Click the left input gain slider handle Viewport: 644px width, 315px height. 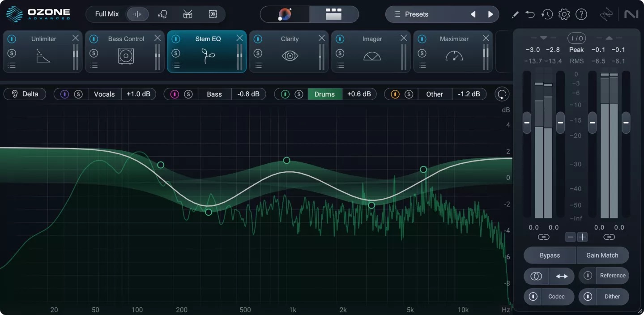pos(527,123)
